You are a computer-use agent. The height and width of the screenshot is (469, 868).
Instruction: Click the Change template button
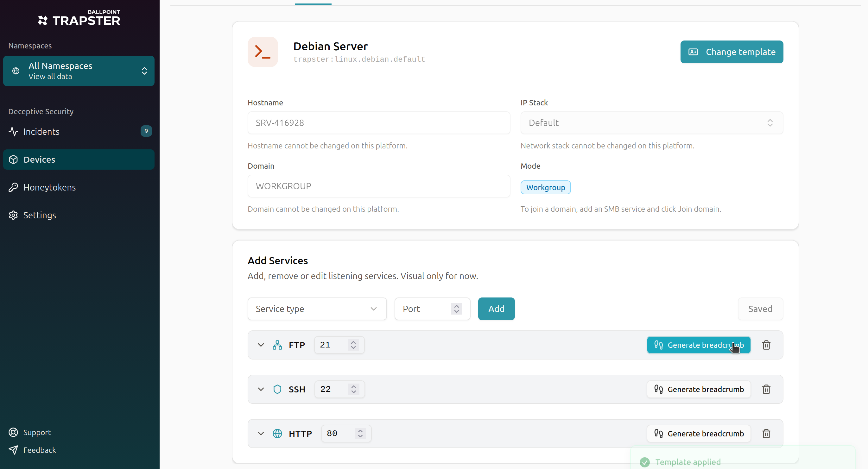tap(732, 52)
